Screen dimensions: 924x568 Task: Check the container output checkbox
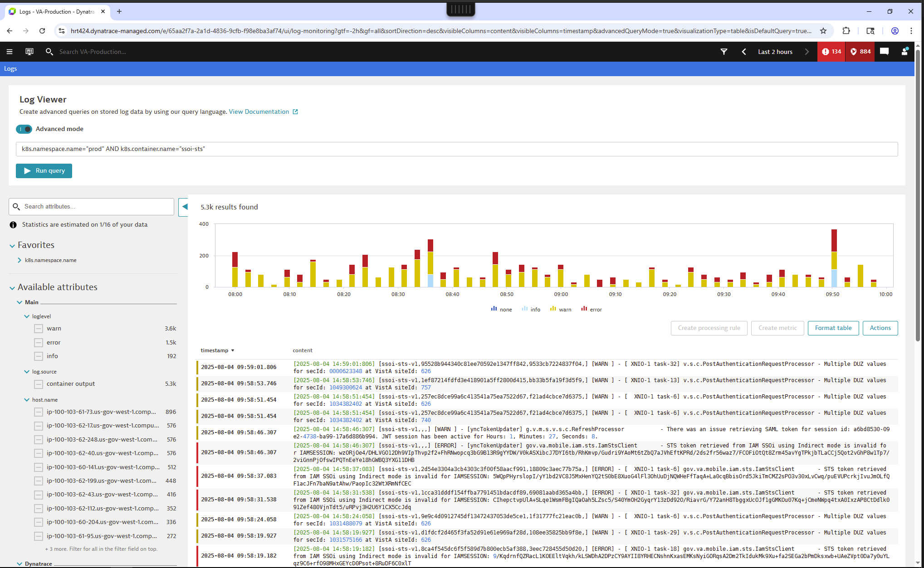[39, 384]
